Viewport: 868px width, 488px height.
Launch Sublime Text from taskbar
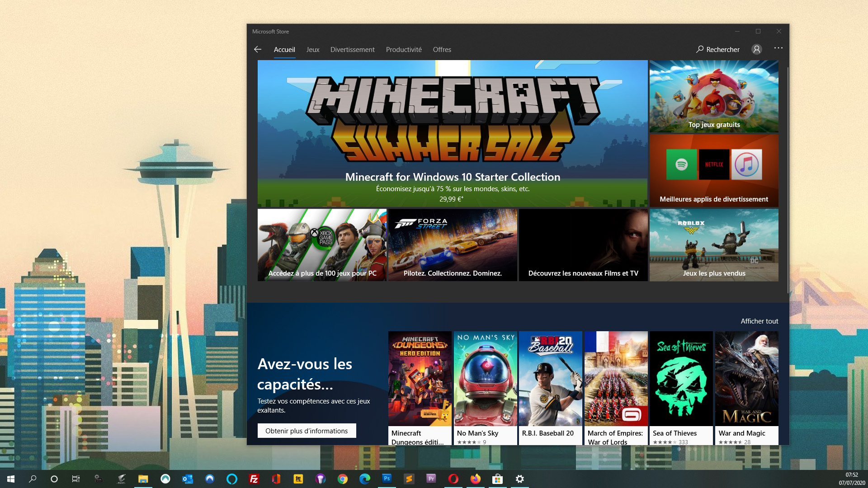click(x=409, y=479)
